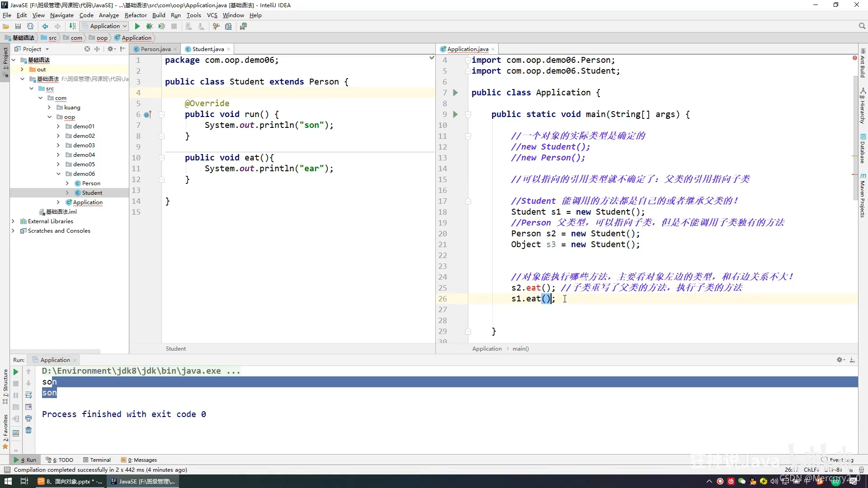Open Project Structure toolbar icon

[228, 26]
